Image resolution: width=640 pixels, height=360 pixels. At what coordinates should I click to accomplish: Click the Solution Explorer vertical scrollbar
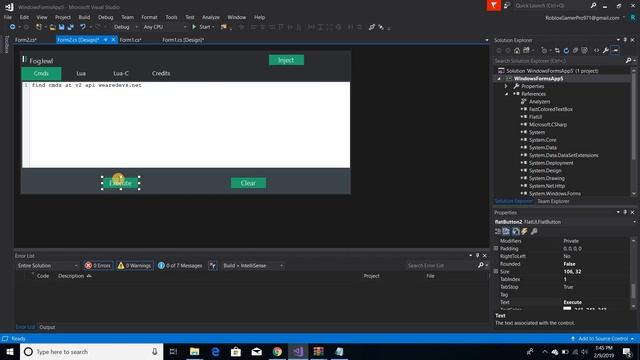click(x=633, y=132)
